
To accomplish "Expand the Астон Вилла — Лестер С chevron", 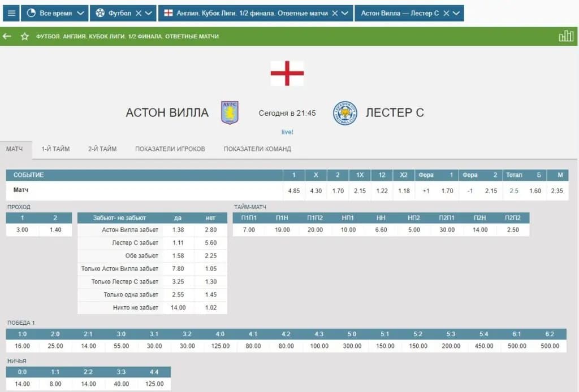I will [x=456, y=14].
